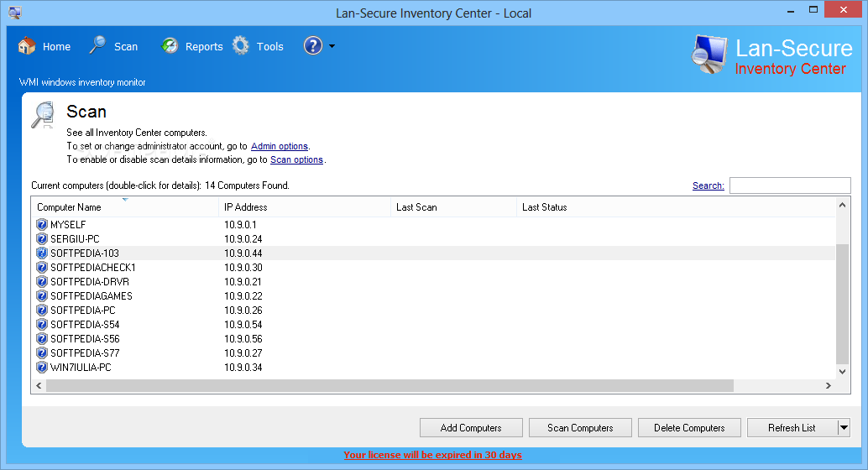Select the MYSELF computer row
The height and width of the screenshot is (470, 868).
[433, 224]
